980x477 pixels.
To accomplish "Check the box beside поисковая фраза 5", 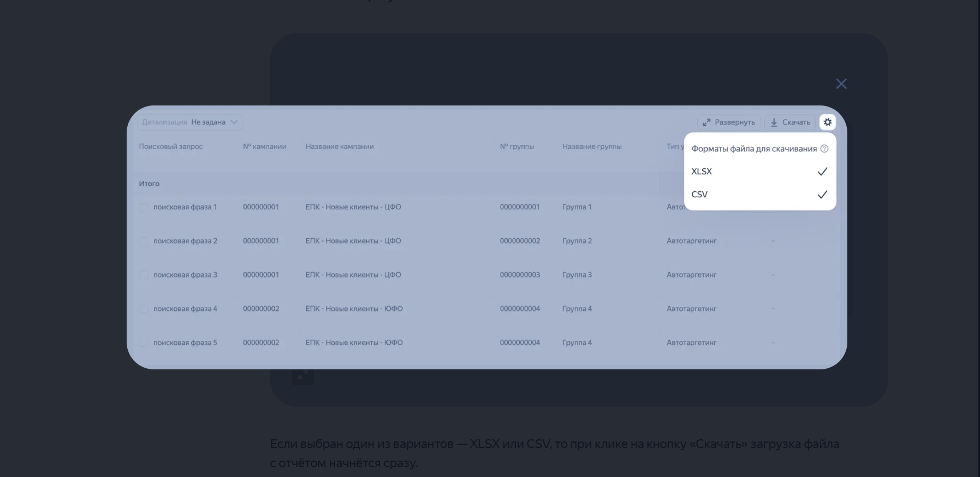I will (x=143, y=343).
